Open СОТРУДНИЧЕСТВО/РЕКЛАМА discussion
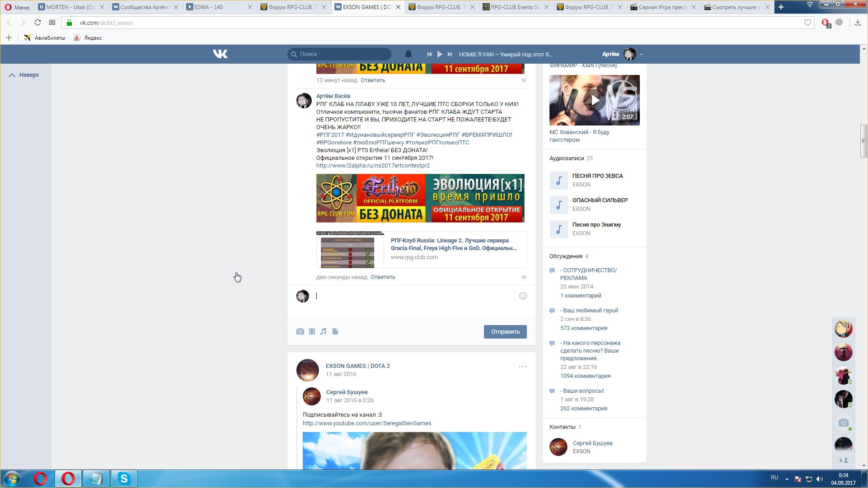Viewport: 868px width, 488px height. 588,274
